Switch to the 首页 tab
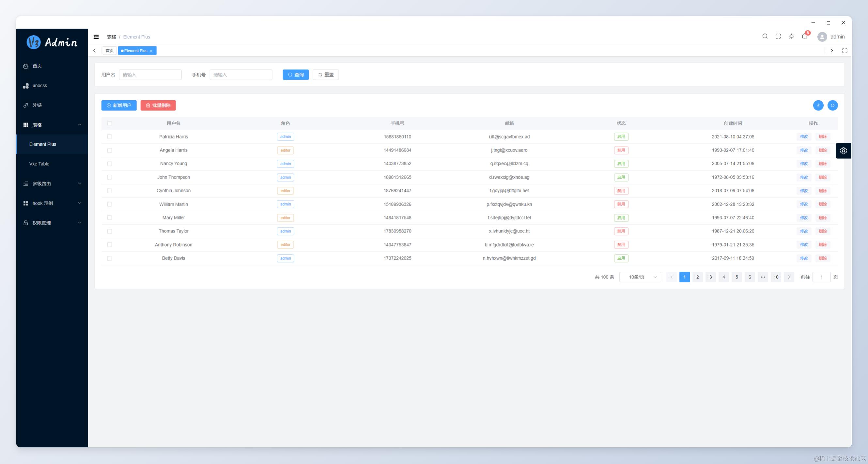 tap(110, 51)
